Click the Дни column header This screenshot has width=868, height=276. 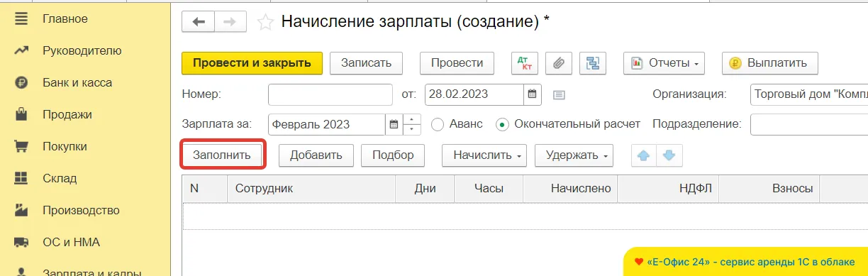pos(425,189)
